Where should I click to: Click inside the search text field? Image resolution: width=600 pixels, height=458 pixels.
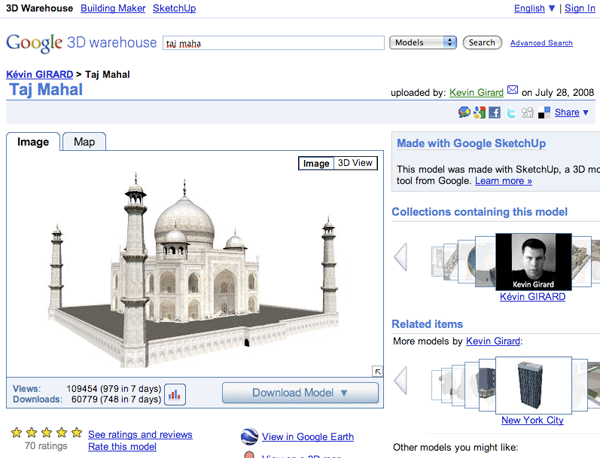[273, 43]
